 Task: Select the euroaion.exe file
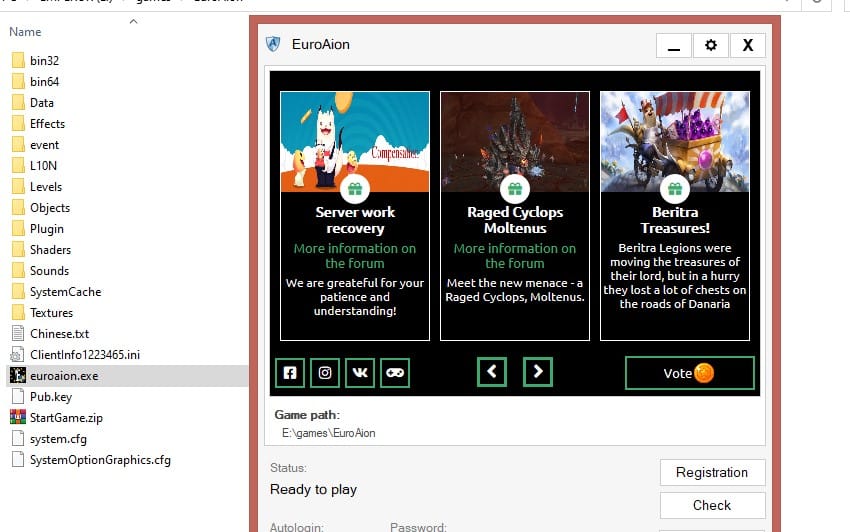pyautogui.click(x=64, y=376)
